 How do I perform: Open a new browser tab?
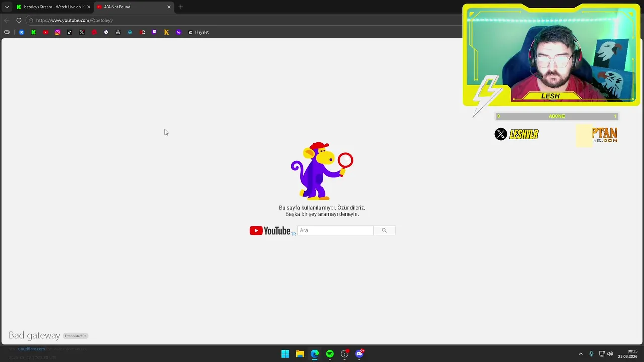tap(181, 7)
